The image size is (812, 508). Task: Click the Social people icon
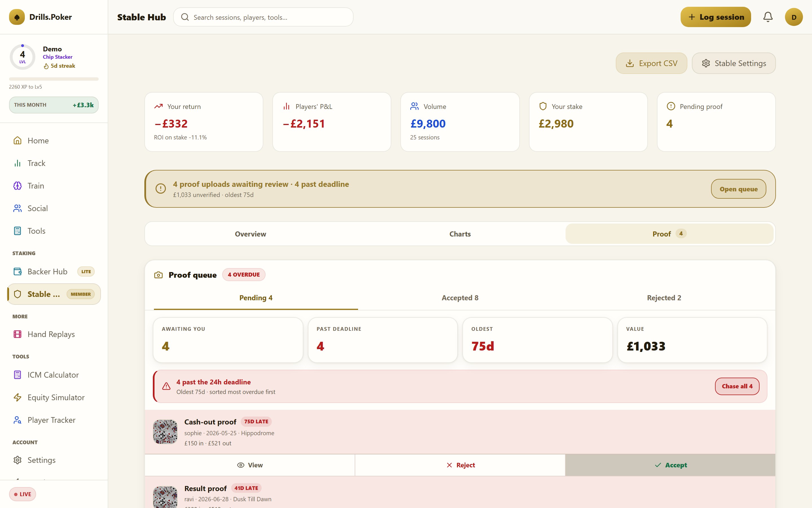coord(17,208)
